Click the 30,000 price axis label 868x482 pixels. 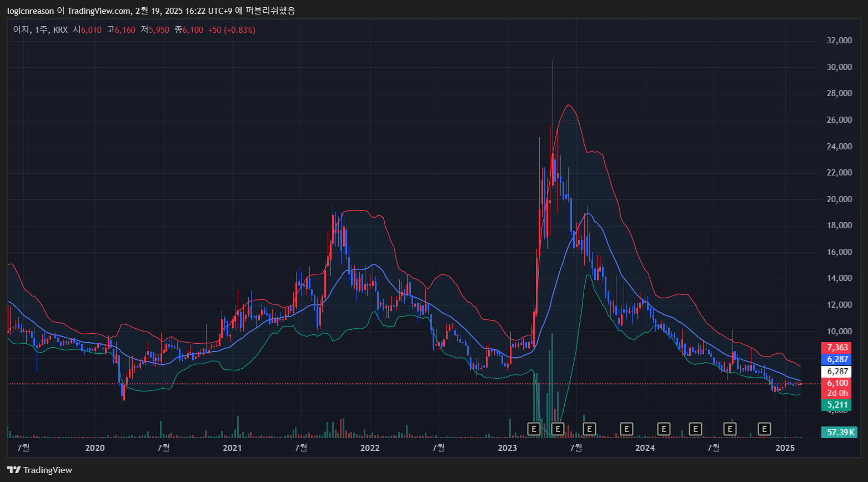pos(839,67)
